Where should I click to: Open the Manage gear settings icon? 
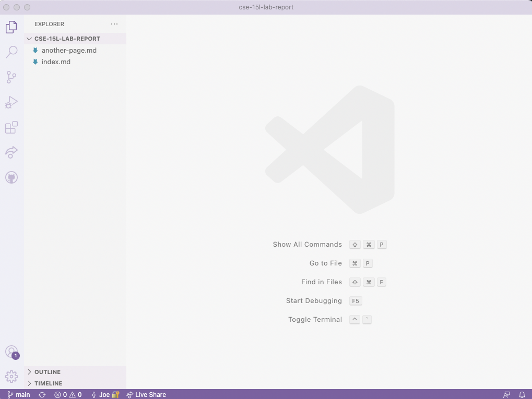11,376
